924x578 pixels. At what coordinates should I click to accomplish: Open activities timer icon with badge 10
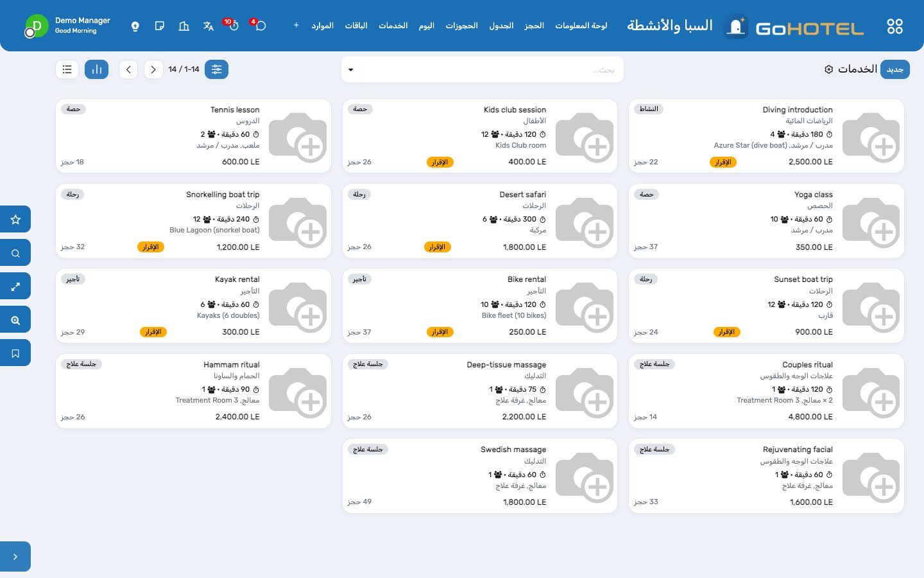tap(234, 26)
